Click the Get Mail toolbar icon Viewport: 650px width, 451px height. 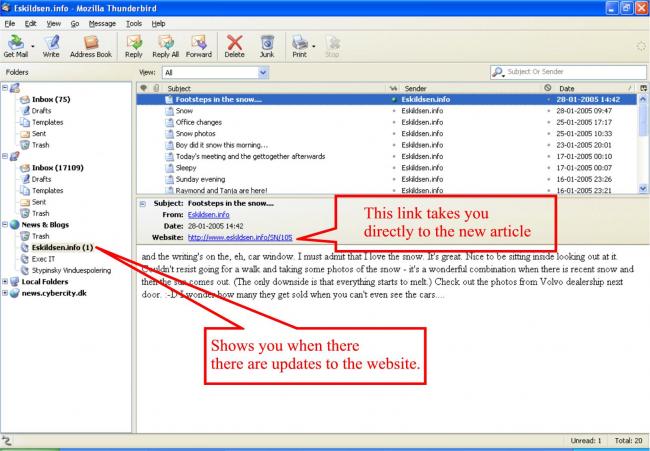point(16,46)
